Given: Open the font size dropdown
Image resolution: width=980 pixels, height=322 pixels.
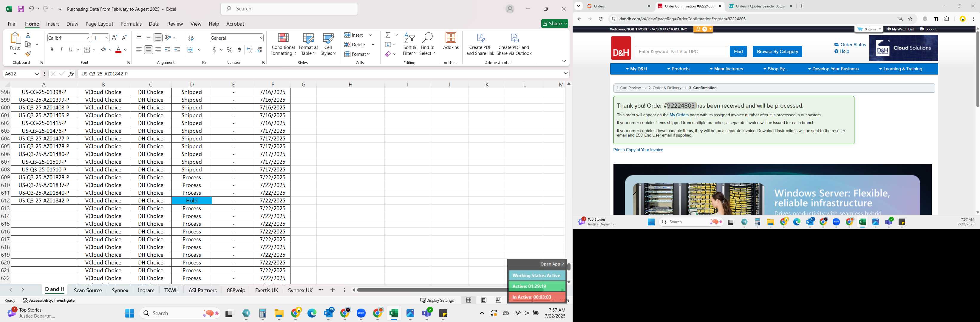Looking at the screenshot, I should click(107, 38).
